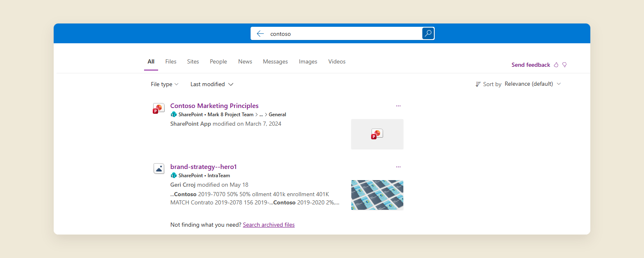Screen dimensions: 644x258
Task: Click the thumbs up feedback icon
Action: (556, 65)
